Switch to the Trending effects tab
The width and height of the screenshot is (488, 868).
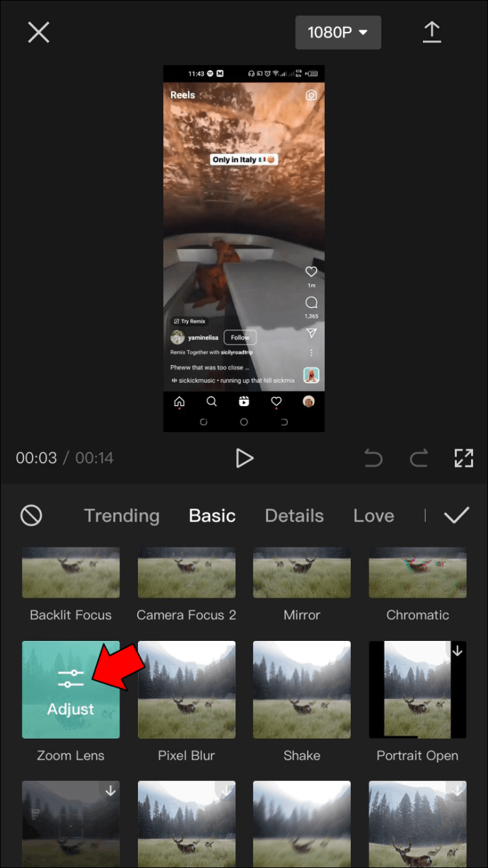point(122,516)
